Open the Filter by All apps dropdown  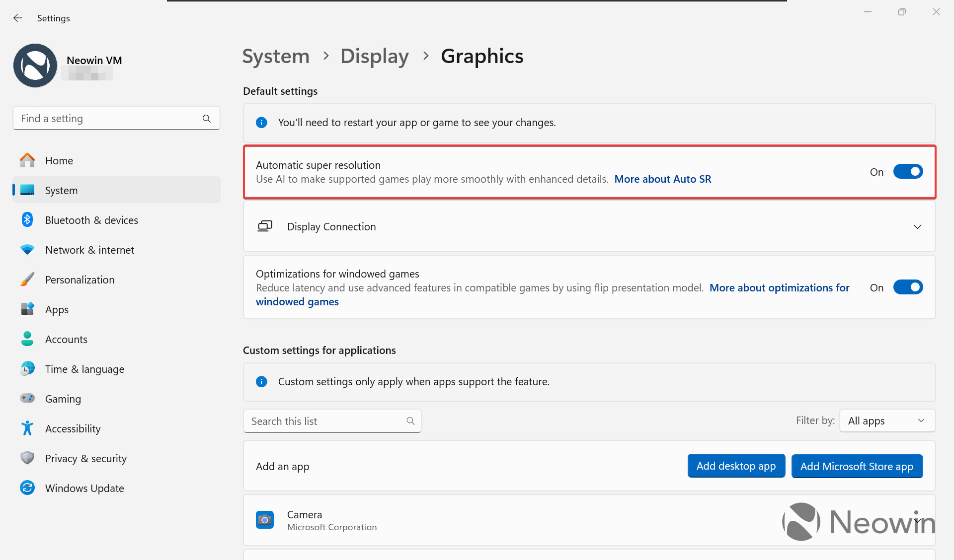[x=887, y=420]
